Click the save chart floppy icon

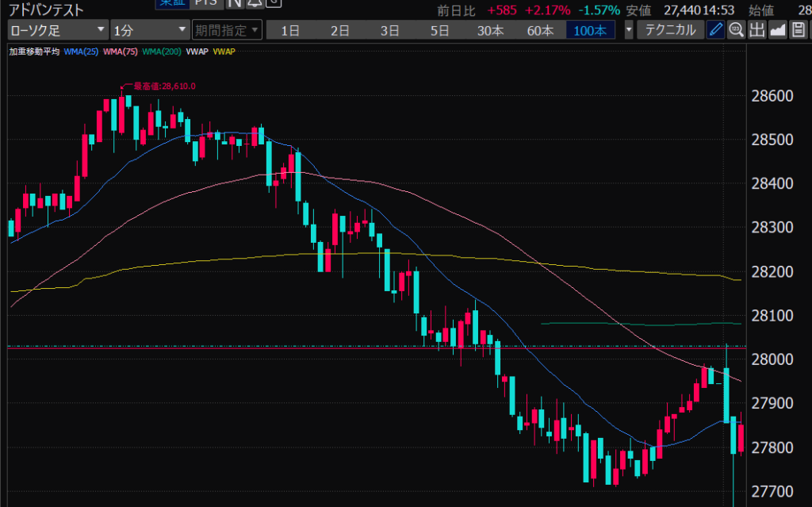coord(798,31)
